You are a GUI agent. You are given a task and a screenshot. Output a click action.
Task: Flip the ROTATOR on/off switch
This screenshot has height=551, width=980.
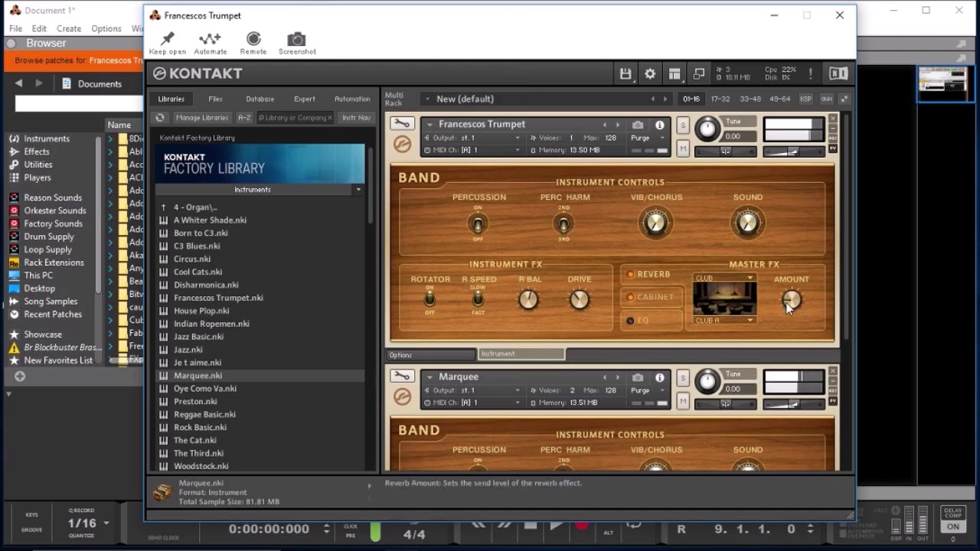pos(430,298)
